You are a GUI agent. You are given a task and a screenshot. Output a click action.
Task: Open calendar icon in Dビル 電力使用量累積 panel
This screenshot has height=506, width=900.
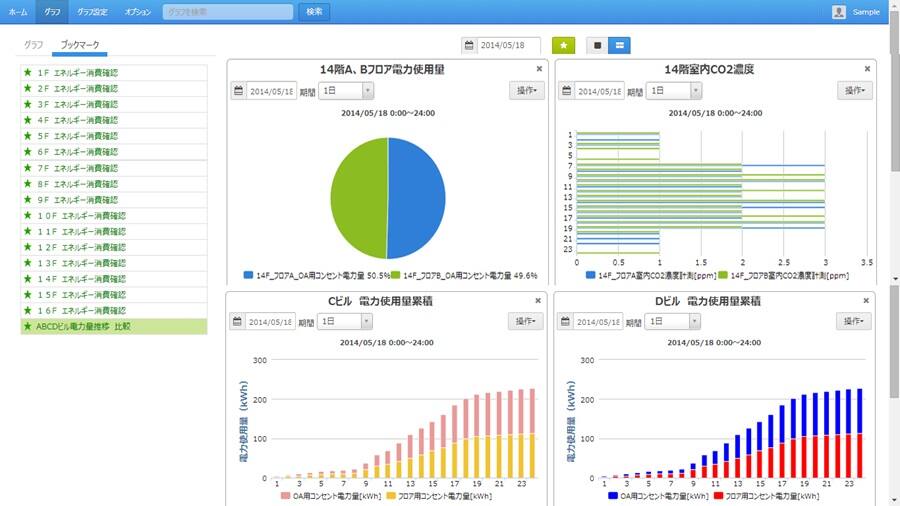[565, 321]
